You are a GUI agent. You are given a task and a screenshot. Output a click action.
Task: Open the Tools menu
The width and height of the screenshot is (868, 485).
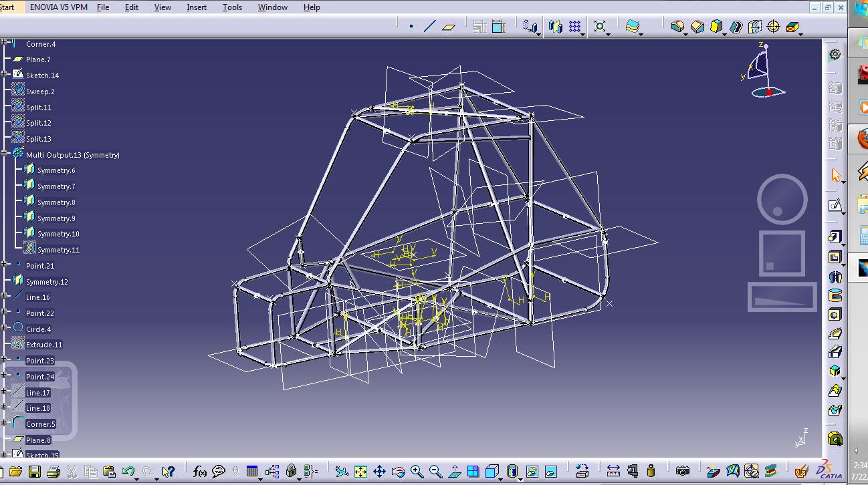232,7
